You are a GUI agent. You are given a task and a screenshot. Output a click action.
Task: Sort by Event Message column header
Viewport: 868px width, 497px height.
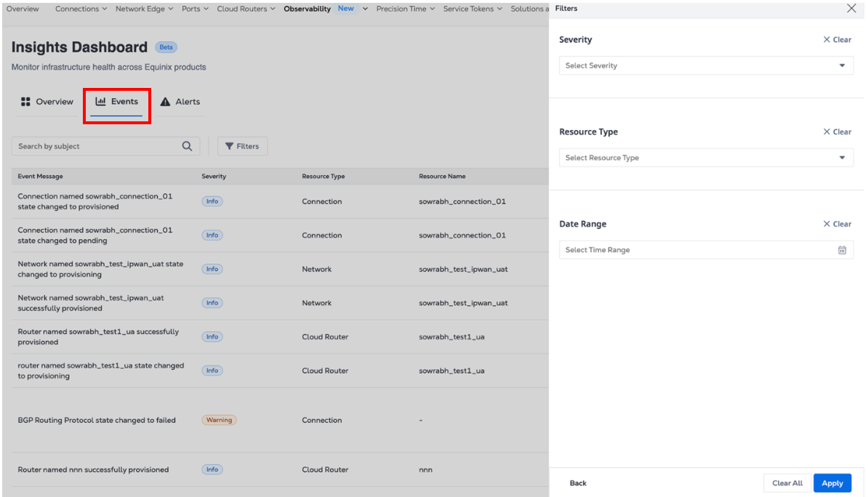pos(41,177)
